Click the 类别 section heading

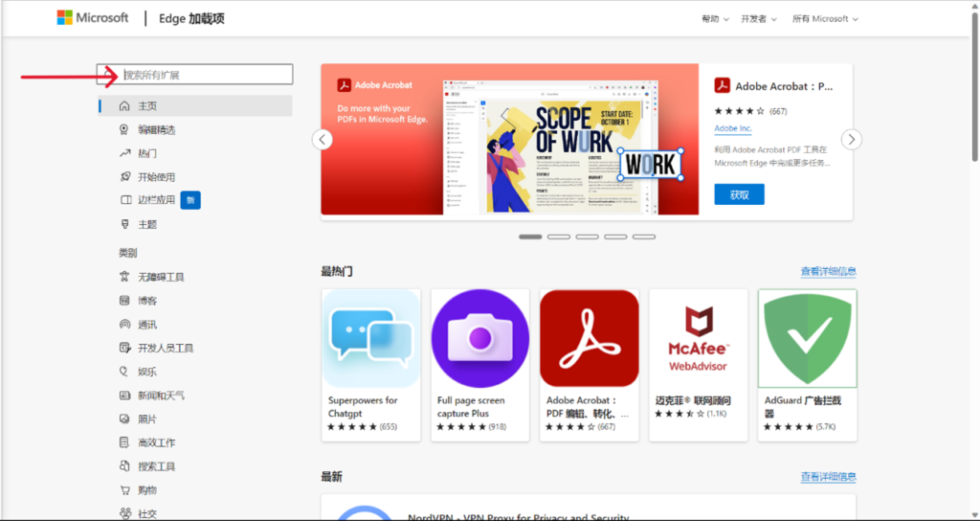coord(128,253)
